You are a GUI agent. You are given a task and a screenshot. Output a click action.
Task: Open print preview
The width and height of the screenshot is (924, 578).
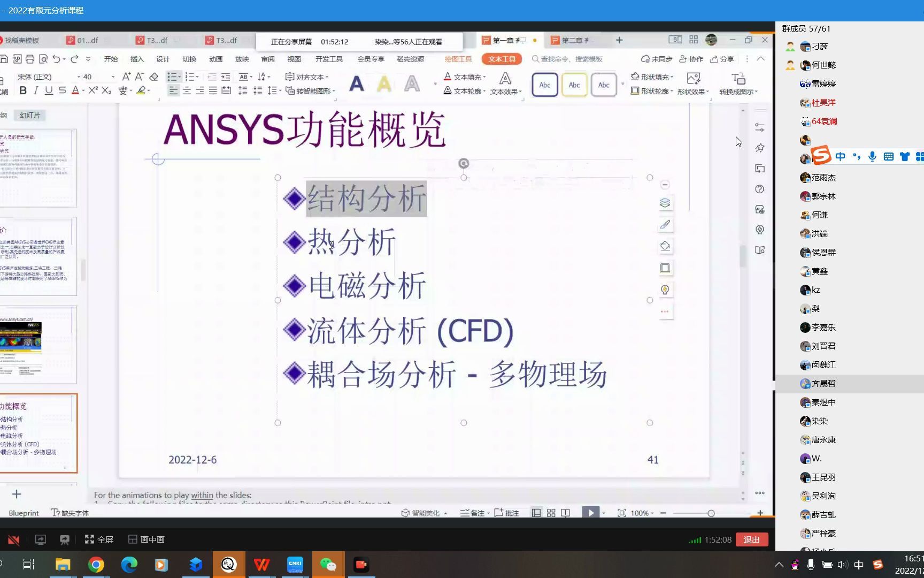pyautogui.click(x=43, y=59)
